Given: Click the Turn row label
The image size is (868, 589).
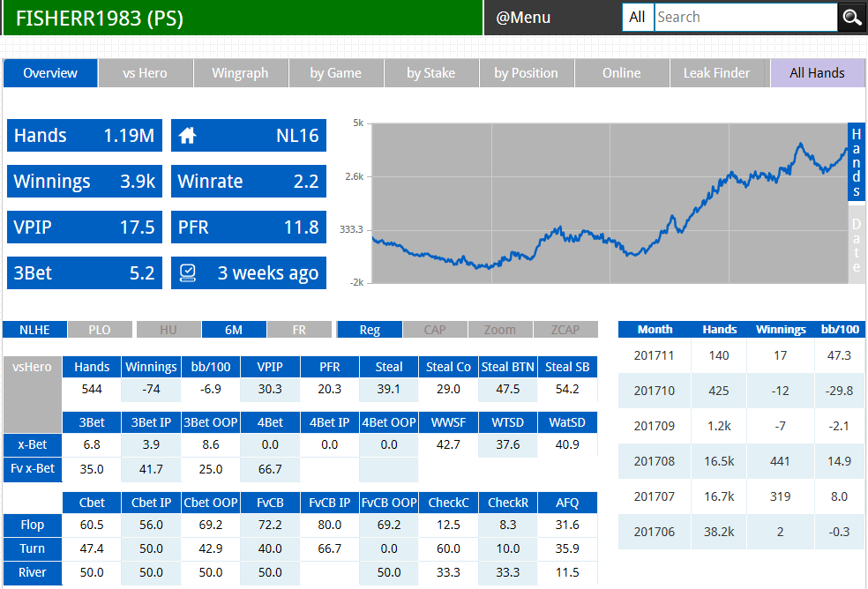Looking at the screenshot, I should coord(32,548).
